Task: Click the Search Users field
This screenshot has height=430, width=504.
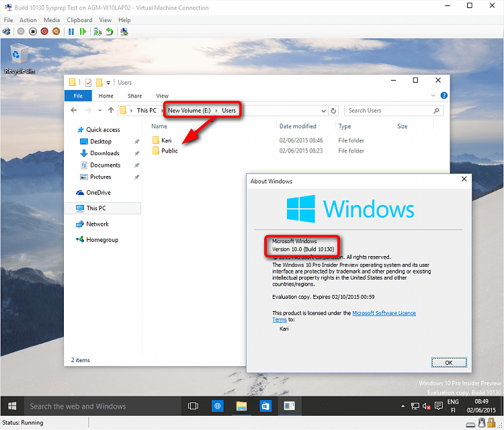Action: pyautogui.click(x=393, y=111)
